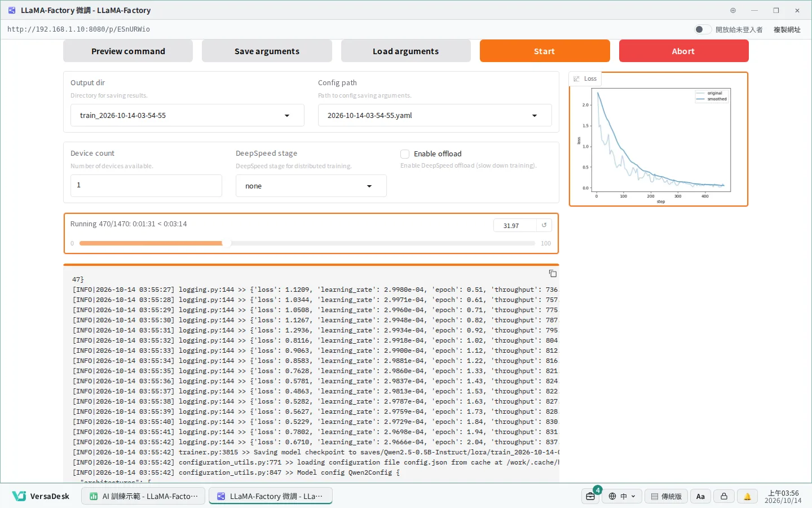Click the Aa font button in the taskbar
This screenshot has width=812, height=508.
700,496
